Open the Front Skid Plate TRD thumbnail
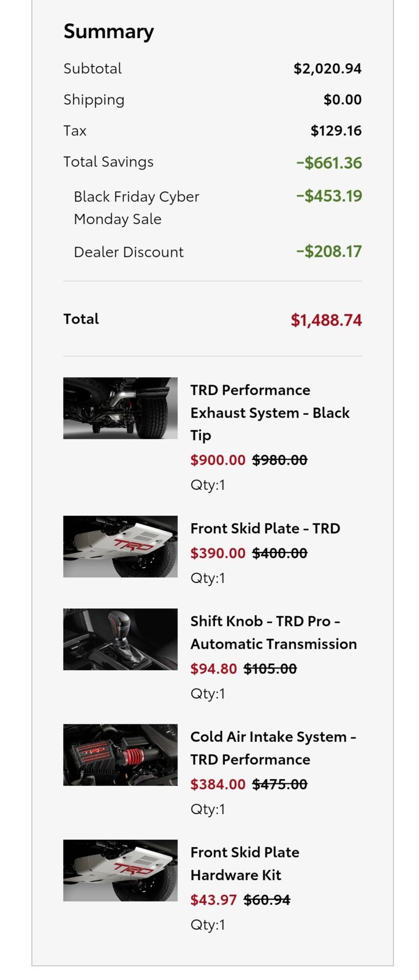 (120, 546)
